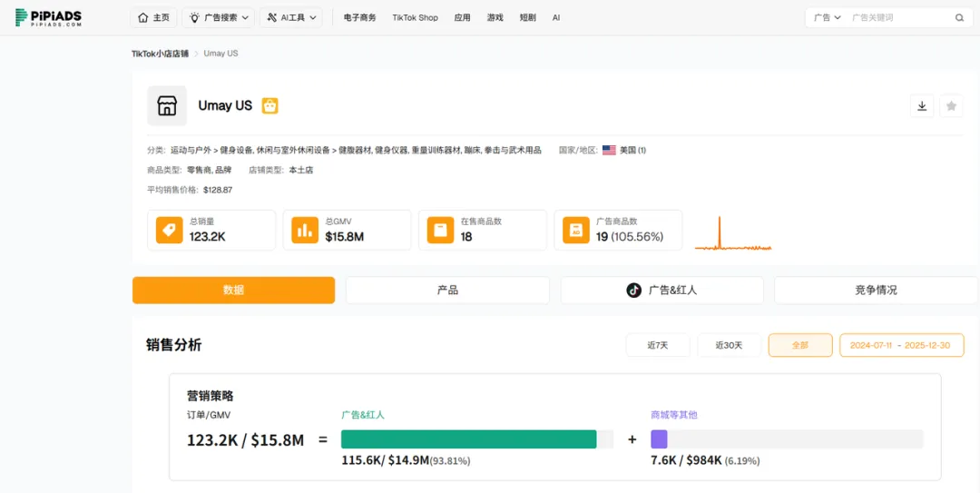
Task: Switch to the 竞争情况 tab
Action: 876,291
